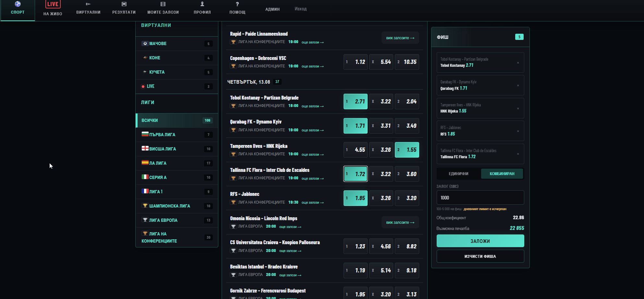Image resolution: width=644 pixels, height=299 pixels.
Task: Switch to Комбиниран bet type tab
Action: 502,174
